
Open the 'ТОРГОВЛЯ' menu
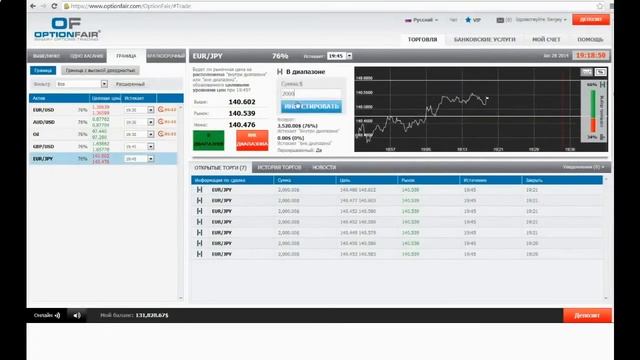click(x=422, y=40)
